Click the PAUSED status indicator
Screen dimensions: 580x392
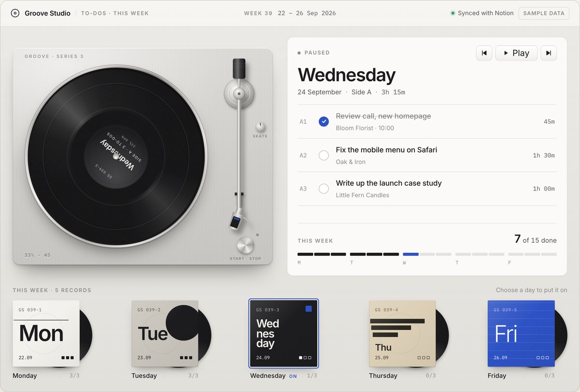(x=314, y=53)
